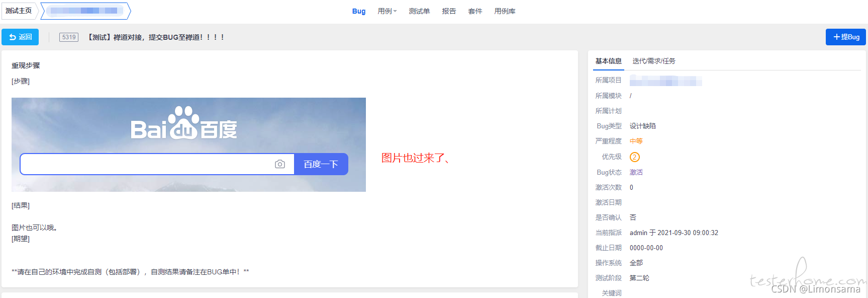Click the 严重程度 value 中等

[636, 141]
